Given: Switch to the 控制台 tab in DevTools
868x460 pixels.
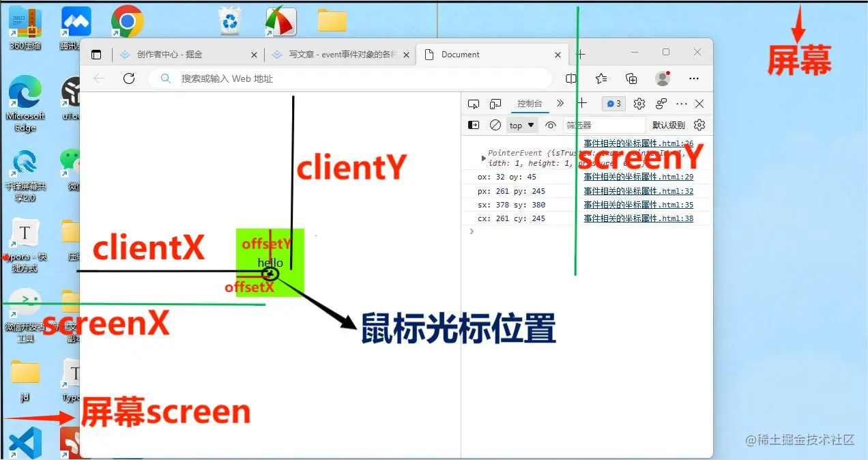Looking at the screenshot, I should point(530,104).
